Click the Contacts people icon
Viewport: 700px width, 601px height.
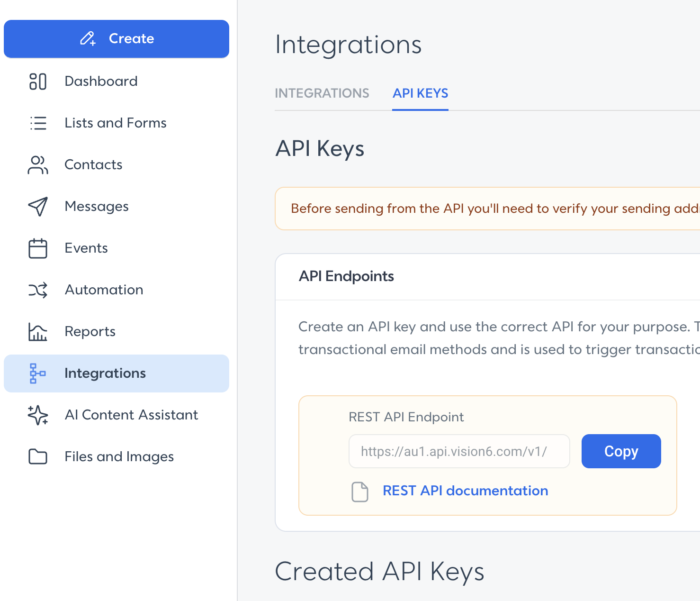coord(38,164)
